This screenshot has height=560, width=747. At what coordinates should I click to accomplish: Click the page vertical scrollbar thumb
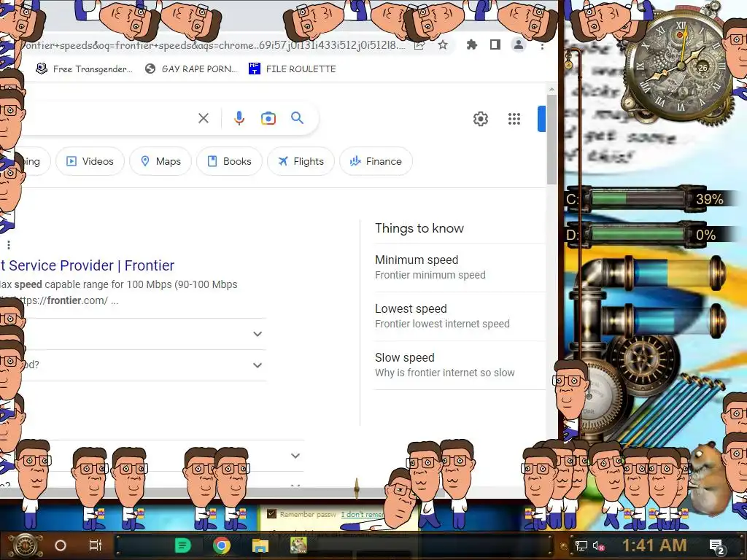point(551,139)
